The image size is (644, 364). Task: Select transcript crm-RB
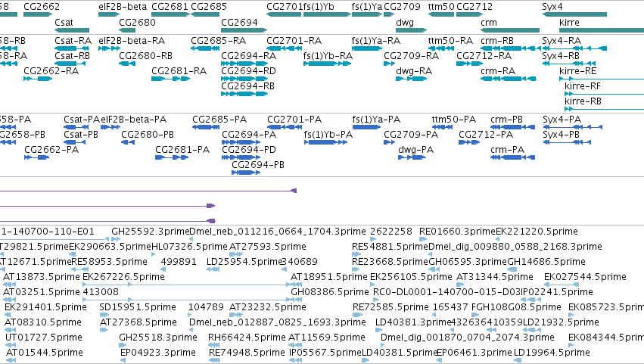point(510,48)
